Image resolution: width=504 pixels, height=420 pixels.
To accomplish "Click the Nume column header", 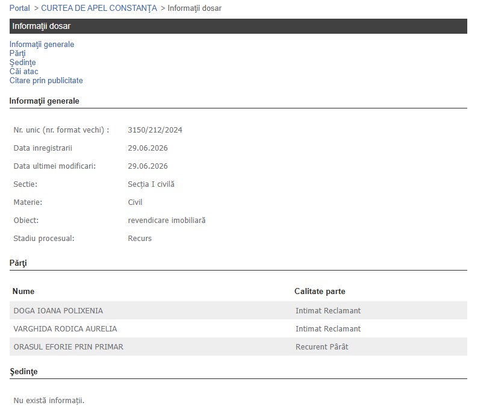I will (23, 292).
